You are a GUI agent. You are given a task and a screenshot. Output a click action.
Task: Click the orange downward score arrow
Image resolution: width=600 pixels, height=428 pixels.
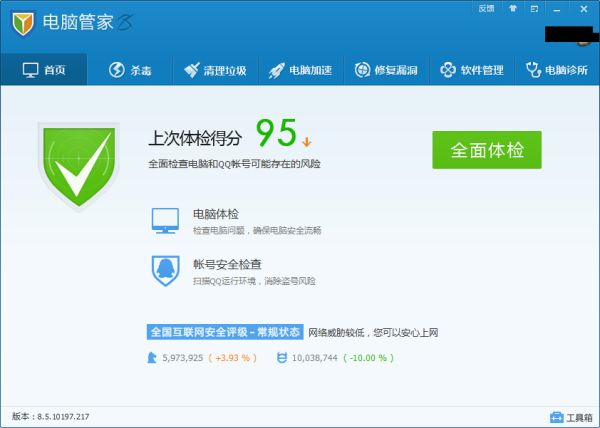click(307, 142)
